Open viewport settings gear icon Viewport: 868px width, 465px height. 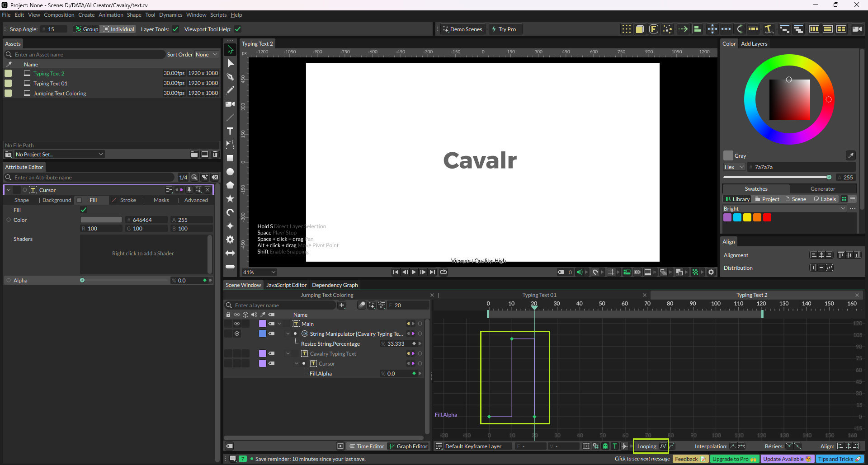click(711, 272)
